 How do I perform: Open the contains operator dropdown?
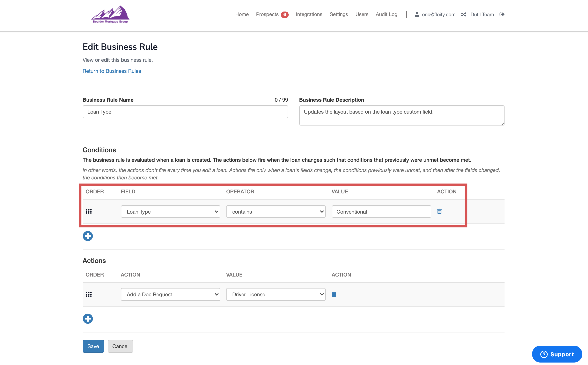276,212
